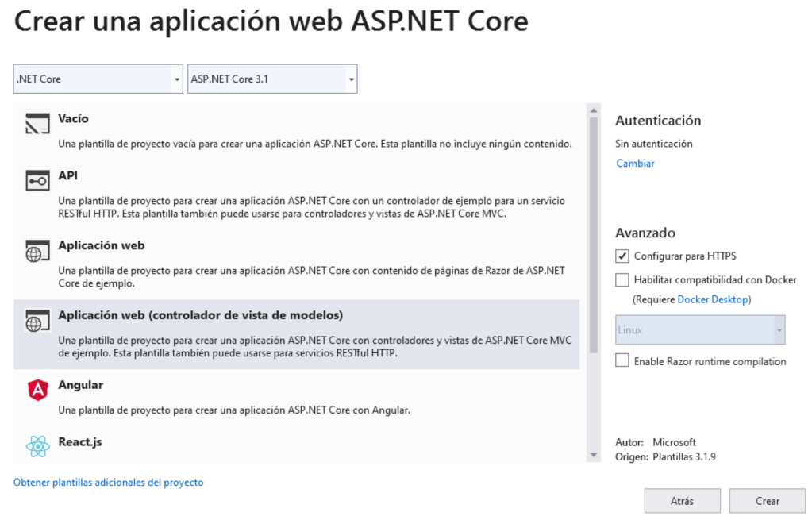812x520 pixels.
Task: Enable Habilitar compatibilidad con Docker
Action: [x=622, y=279]
